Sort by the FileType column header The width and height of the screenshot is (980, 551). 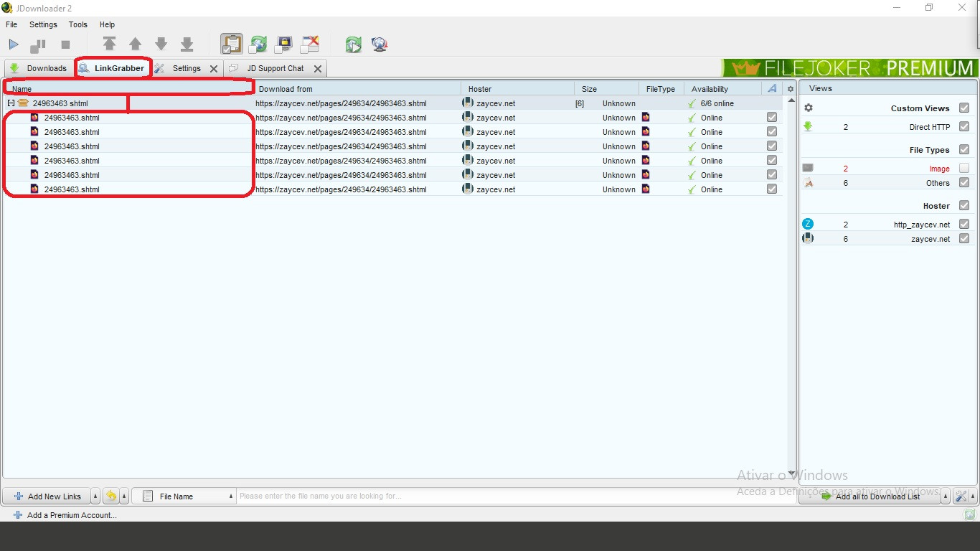point(661,89)
